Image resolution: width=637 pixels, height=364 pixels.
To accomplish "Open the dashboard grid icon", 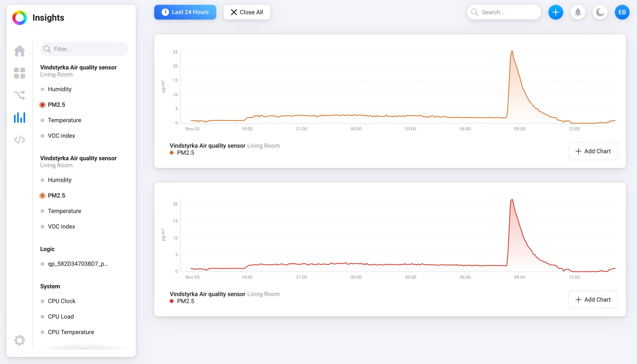I will coord(20,73).
